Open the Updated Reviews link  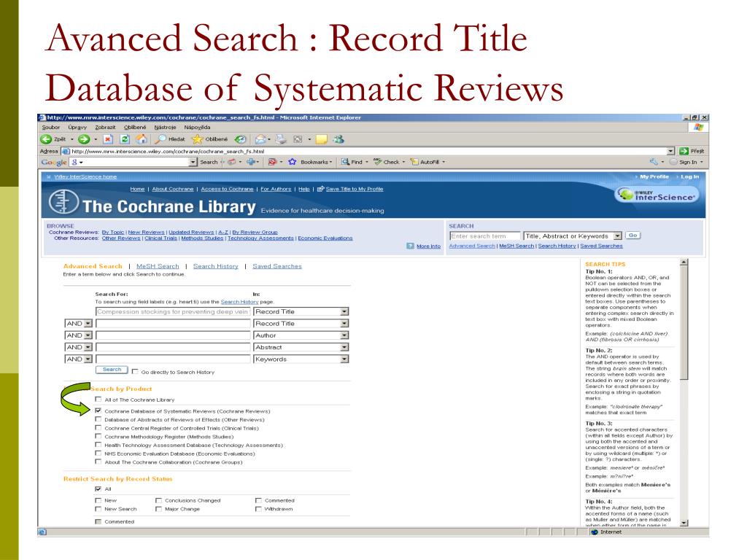pyautogui.click(x=192, y=232)
